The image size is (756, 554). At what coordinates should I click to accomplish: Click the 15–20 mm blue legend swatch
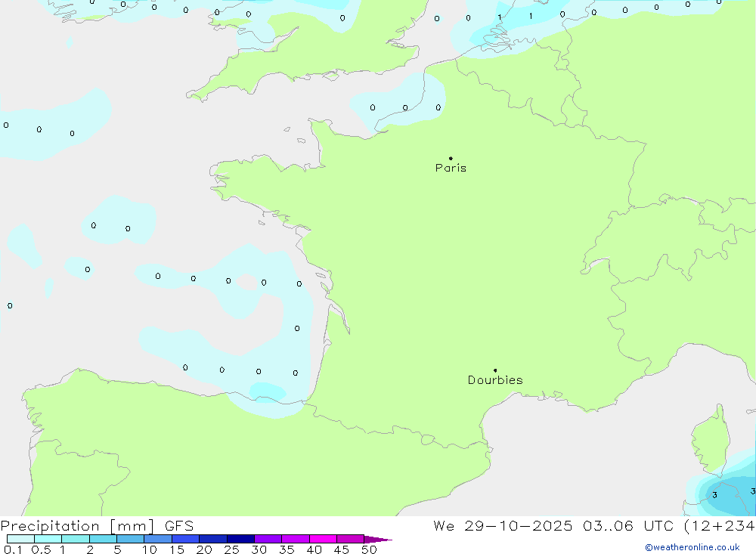[x=186, y=539]
